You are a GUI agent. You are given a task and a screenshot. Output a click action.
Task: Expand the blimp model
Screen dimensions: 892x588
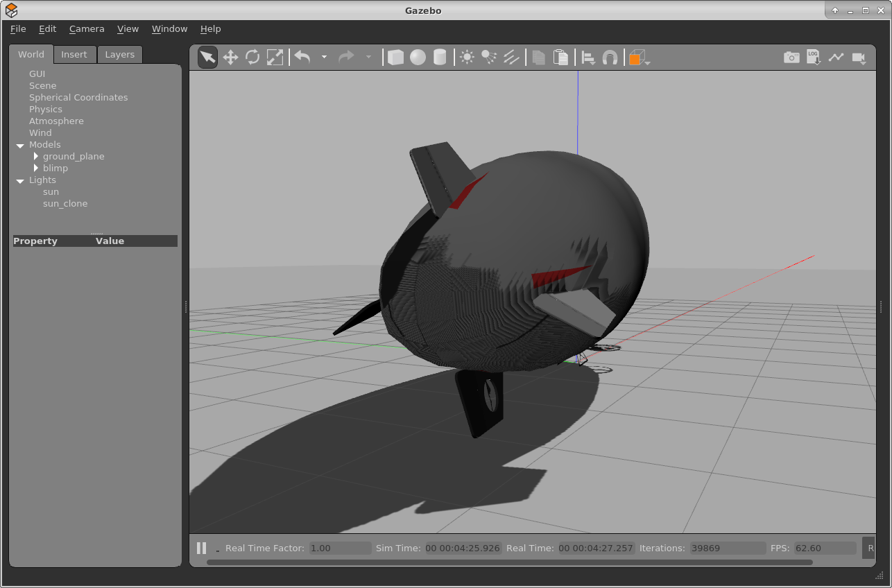(36, 168)
